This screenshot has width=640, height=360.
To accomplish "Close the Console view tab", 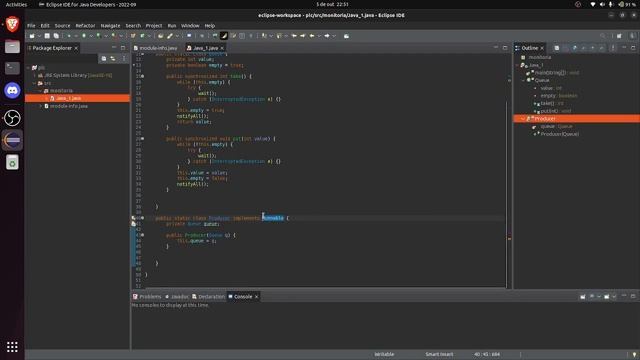I will [257, 297].
